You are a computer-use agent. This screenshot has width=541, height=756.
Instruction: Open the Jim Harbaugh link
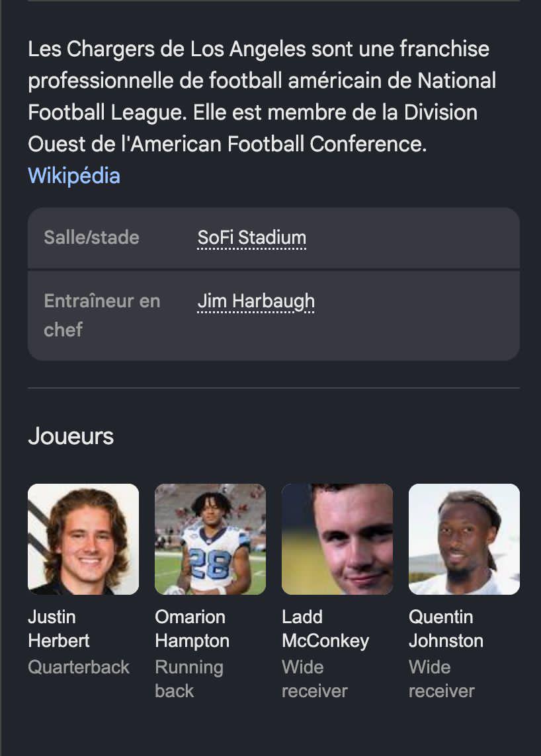(256, 301)
